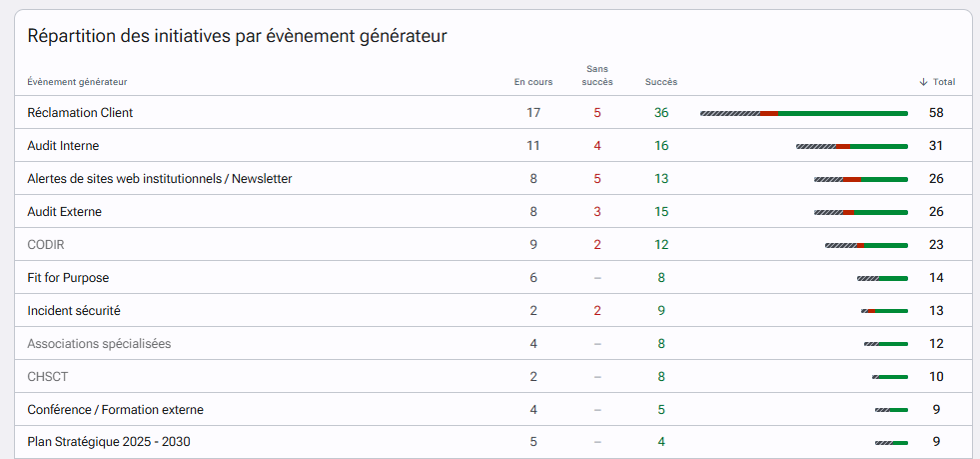Click Sans succès value 4 for Audit Interne
Screen dimensions: 980x459
pyautogui.click(x=596, y=146)
